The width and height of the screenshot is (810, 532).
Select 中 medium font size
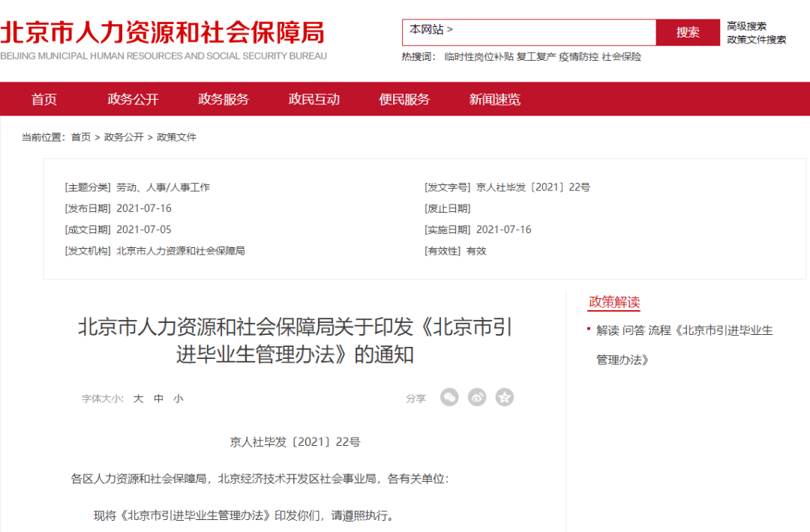tap(158, 399)
